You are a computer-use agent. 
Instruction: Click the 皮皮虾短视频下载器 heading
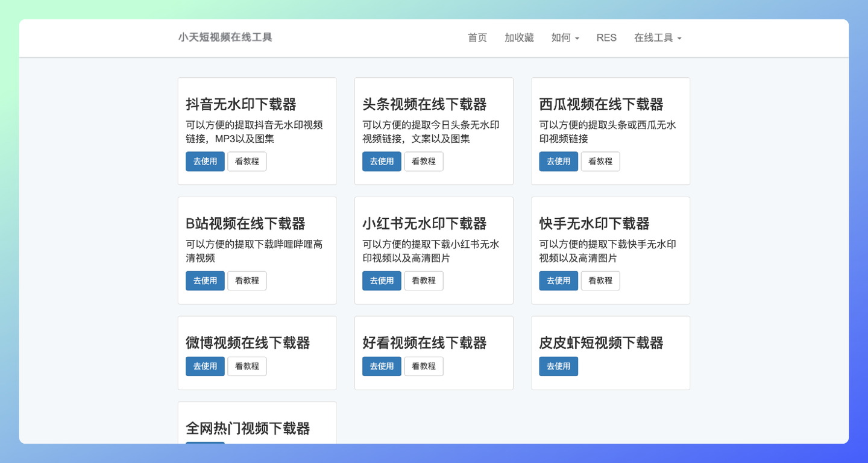(x=601, y=343)
